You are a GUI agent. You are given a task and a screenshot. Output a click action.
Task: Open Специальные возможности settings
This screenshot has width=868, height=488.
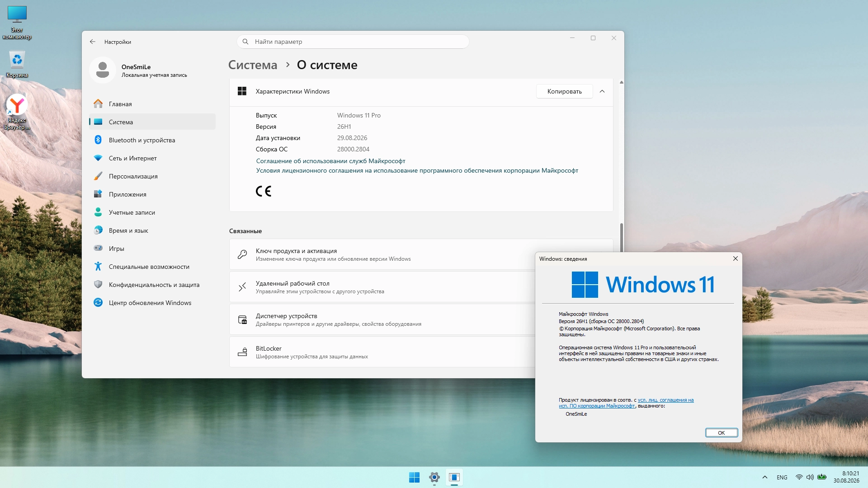(152, 267)
